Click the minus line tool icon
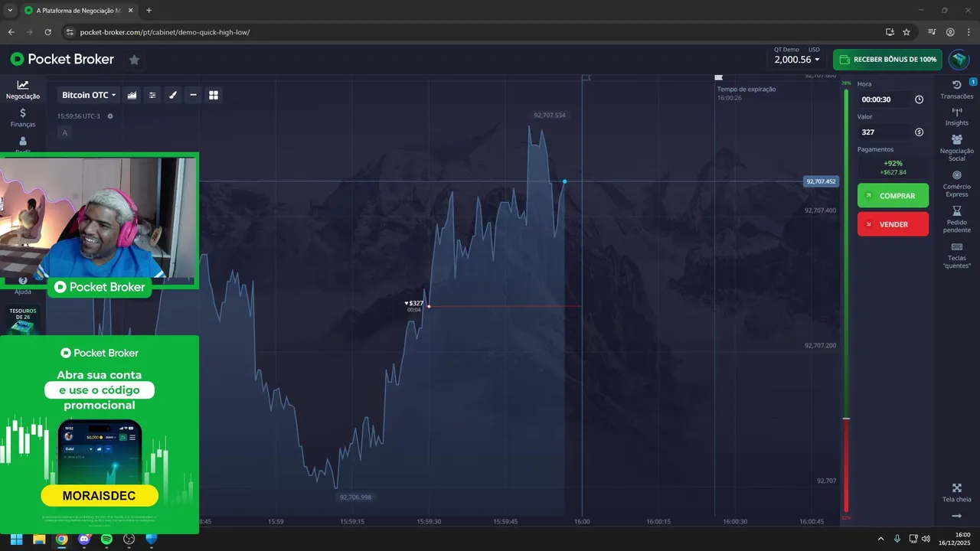The height and width of the screenshot is (551, 980). [x=193, y=95]
